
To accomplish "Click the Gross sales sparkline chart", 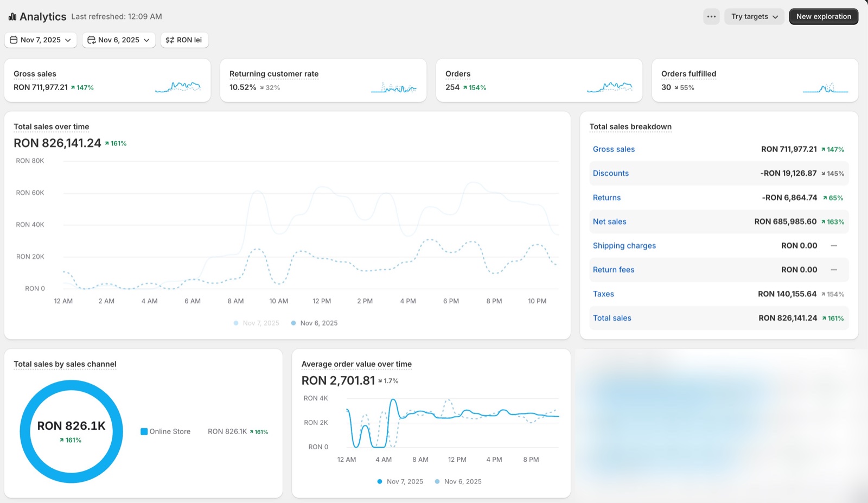I will (178, 87).
